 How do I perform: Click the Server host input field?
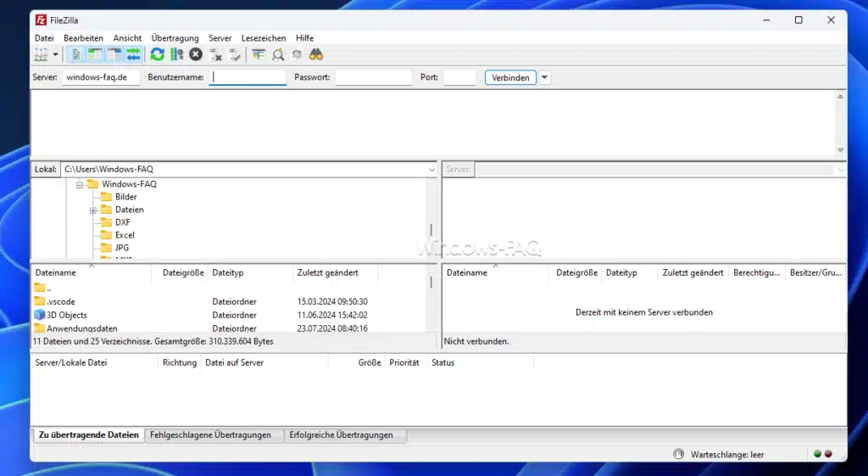[101, 77]
